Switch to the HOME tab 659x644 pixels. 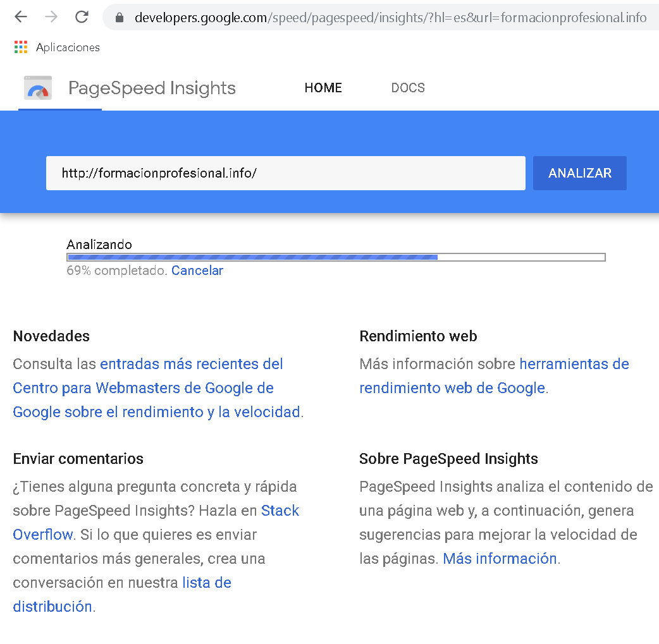[323, 88]
